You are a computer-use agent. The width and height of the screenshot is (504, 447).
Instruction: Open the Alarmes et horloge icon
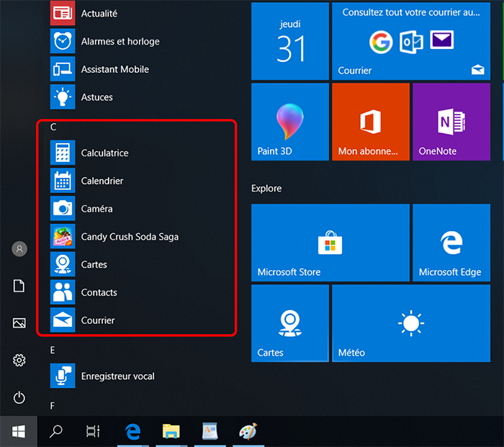click(63, 41)
